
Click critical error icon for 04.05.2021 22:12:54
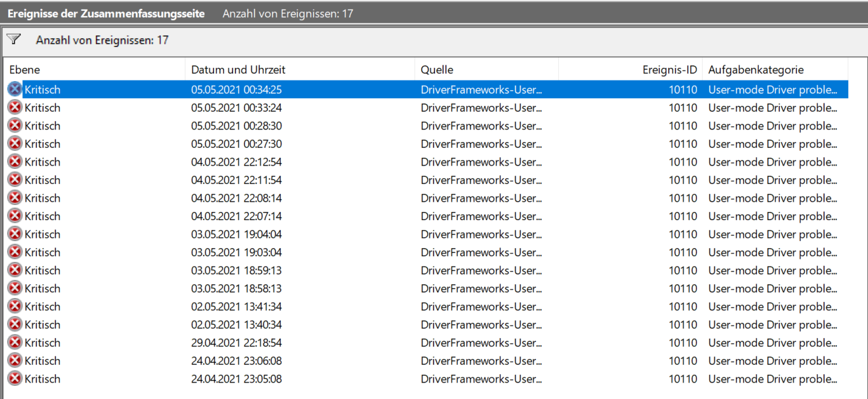15,162
